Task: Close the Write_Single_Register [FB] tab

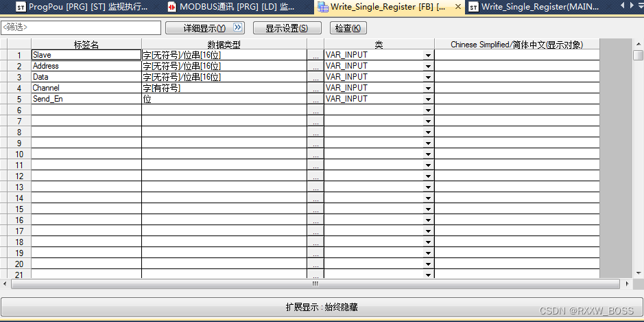Action: point(458,7)
